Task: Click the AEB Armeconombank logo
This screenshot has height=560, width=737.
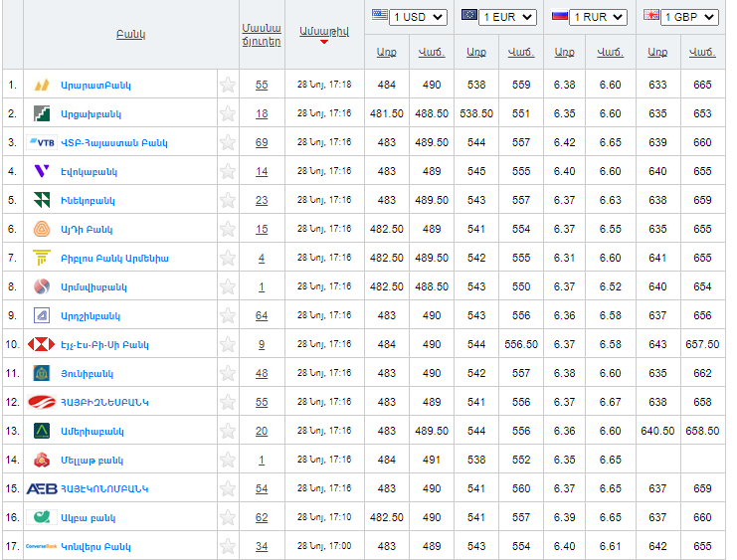Action: [42, 488]
